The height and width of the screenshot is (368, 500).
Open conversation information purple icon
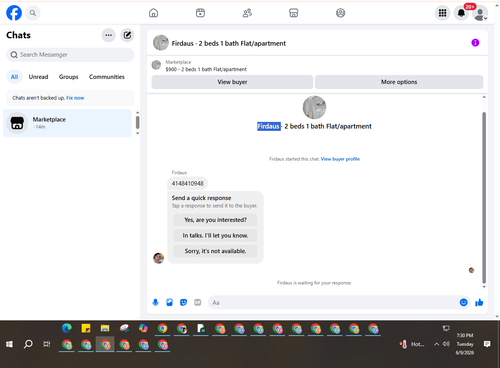475,43
